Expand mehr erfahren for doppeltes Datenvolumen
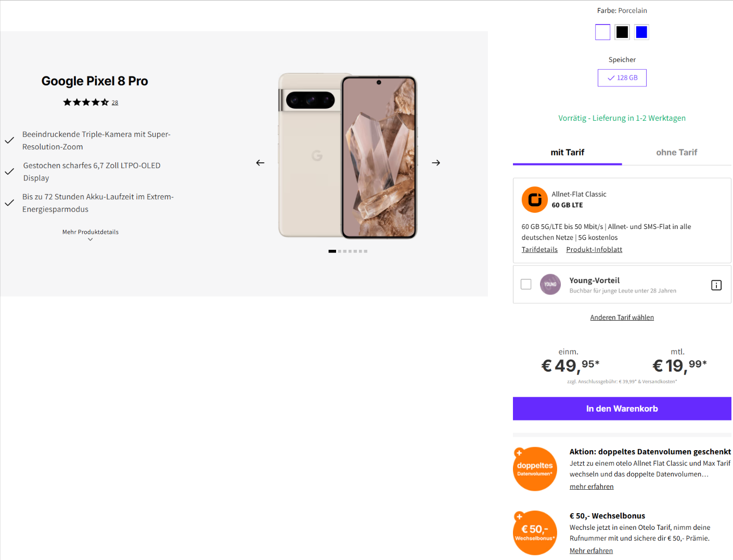Image resolution: width=733 pixels, height=560 pixels. (x=591, y=487)
